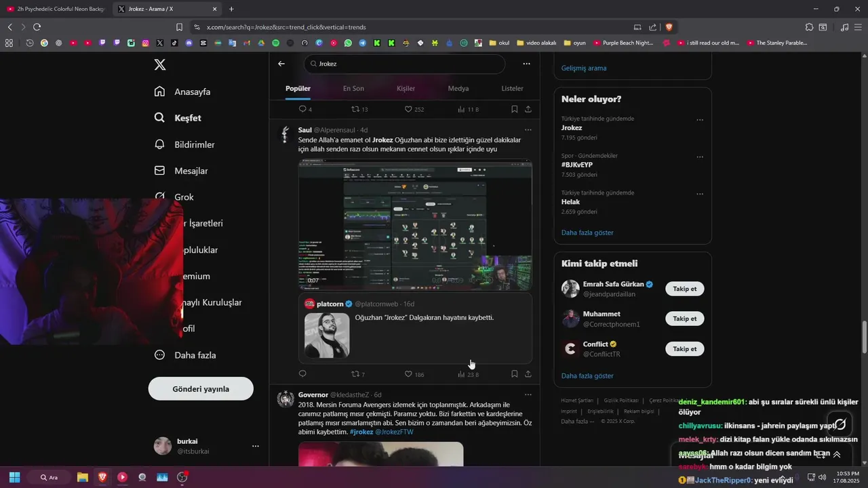Screen dimensions: 868x488
Task: Follow Emrah Safa Gürkan
Action: [x=685, y=289]
